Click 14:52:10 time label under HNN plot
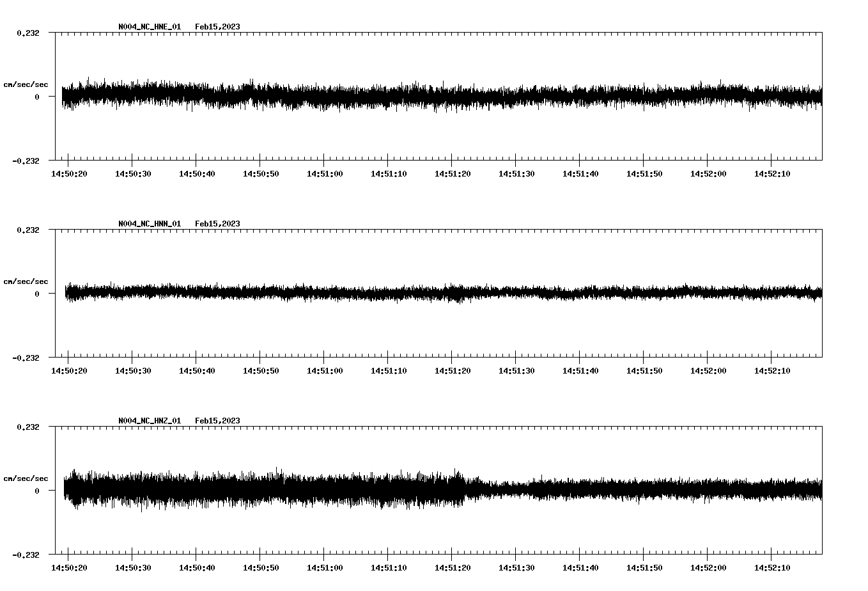 point(772,371)
